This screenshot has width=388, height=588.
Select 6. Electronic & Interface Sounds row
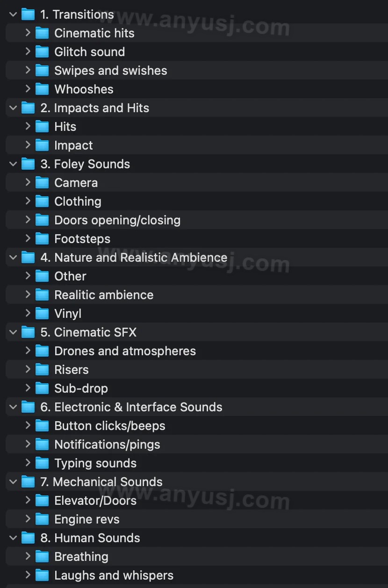click(x=197, y=407)
